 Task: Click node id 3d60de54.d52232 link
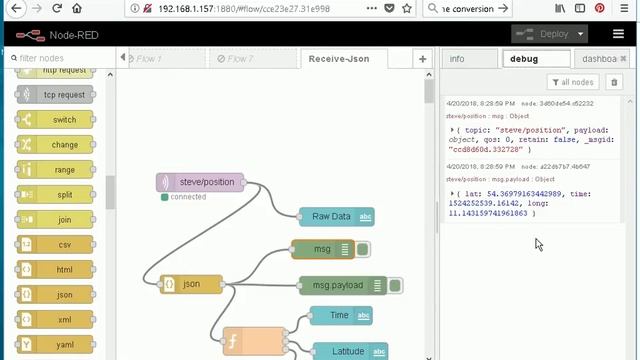[558, 104]
